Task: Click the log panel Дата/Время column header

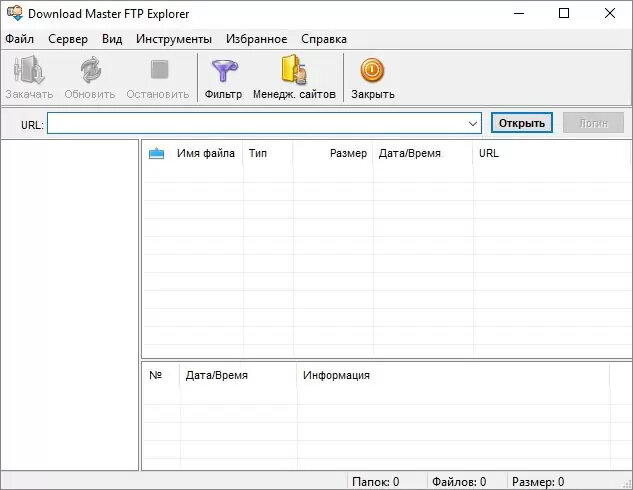Action: pos(216,375)
